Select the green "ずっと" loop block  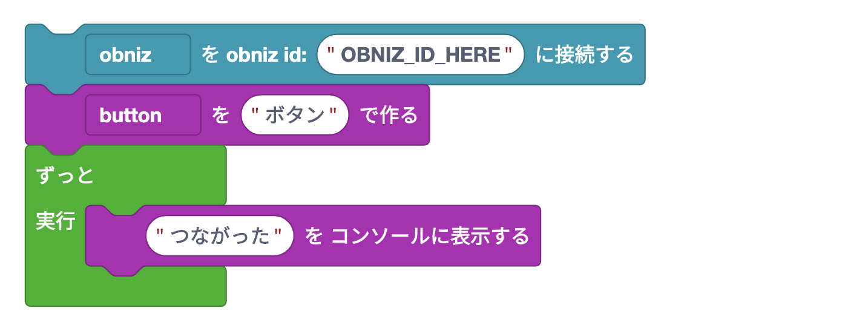(65, 175)
